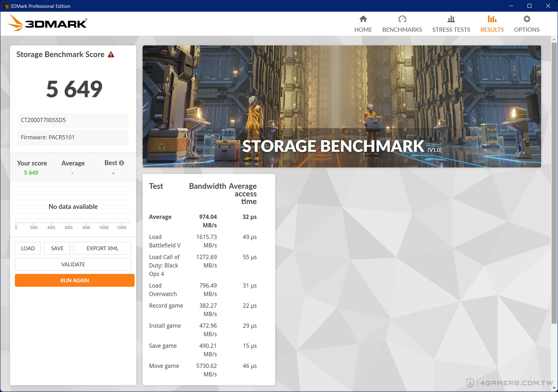Click the Bandwidth column header
The width and height of the screenshot is (558, 392).
tap(207, 186)
